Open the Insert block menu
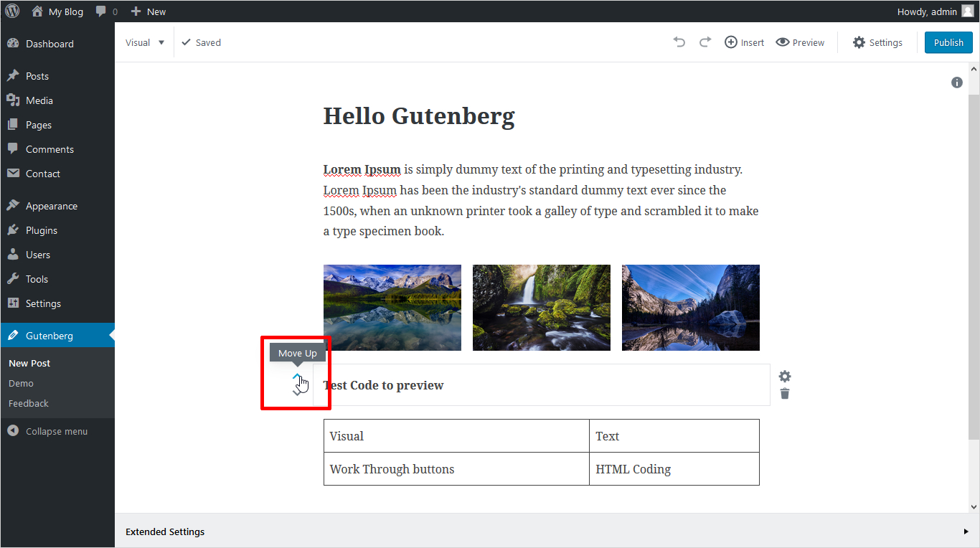This screenshot has width=980, height=548. pyautogui.click(x=744, y=42)
